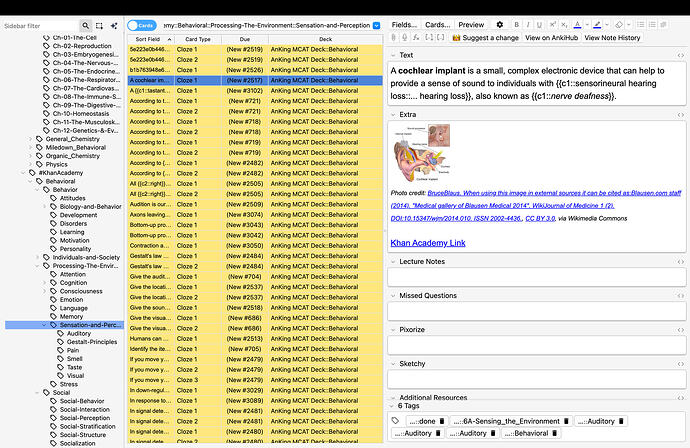Collapse Sensation-and-Perception tree node
Image resolution: width=690 pixels, height=448 pixels.
pyautogui.click(x=44, y=325)
